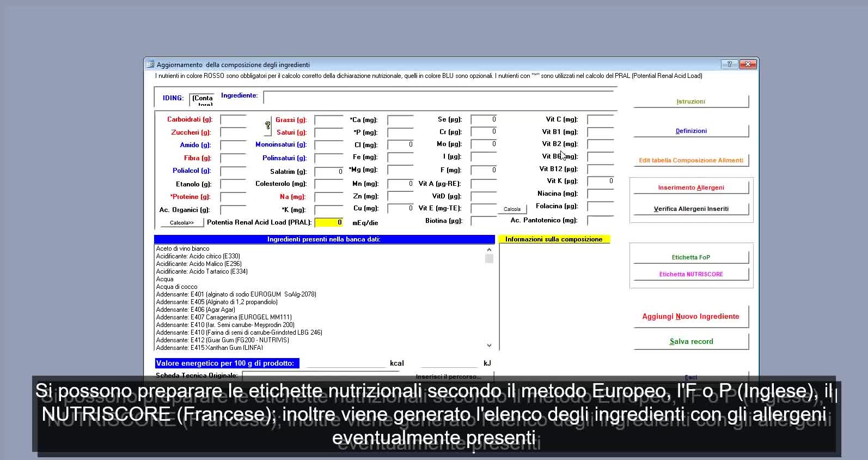This screenshot has height=460, width=868.
Task: Click the Zuccheri (g) input field
Action: click(233, 132)
